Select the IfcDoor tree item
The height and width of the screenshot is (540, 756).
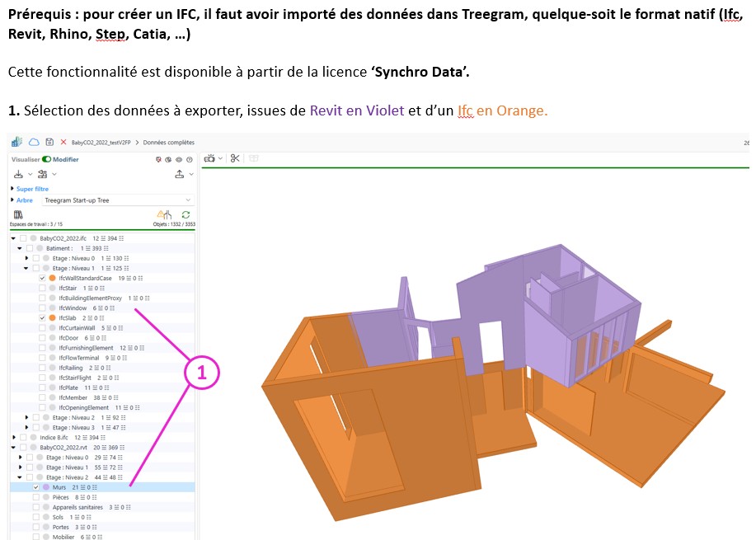tap(69, 337)
